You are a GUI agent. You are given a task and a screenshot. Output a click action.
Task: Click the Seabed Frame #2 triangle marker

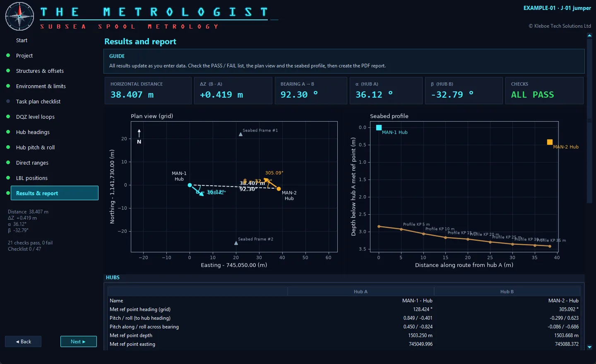point(236,243)
